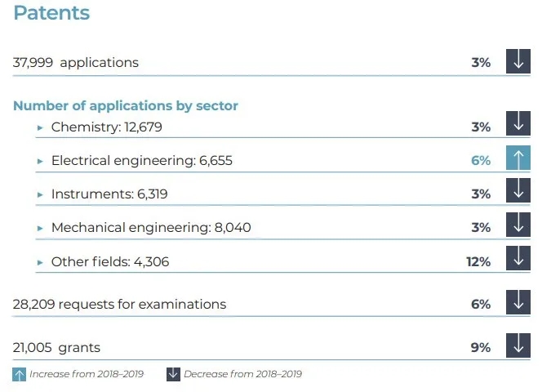This screenshot has height=392, width=560.
Task: Click the Other fields decrease arrow icon
Action: (518, 259)
